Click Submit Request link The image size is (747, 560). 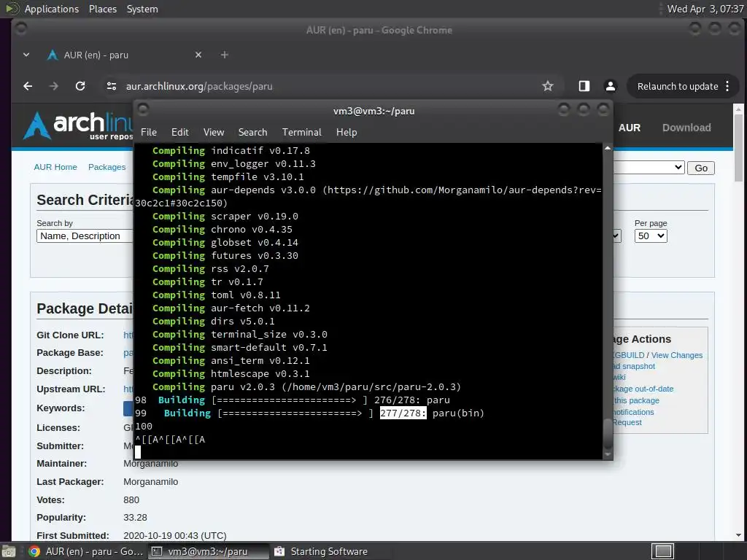click(x=627, y=422)
